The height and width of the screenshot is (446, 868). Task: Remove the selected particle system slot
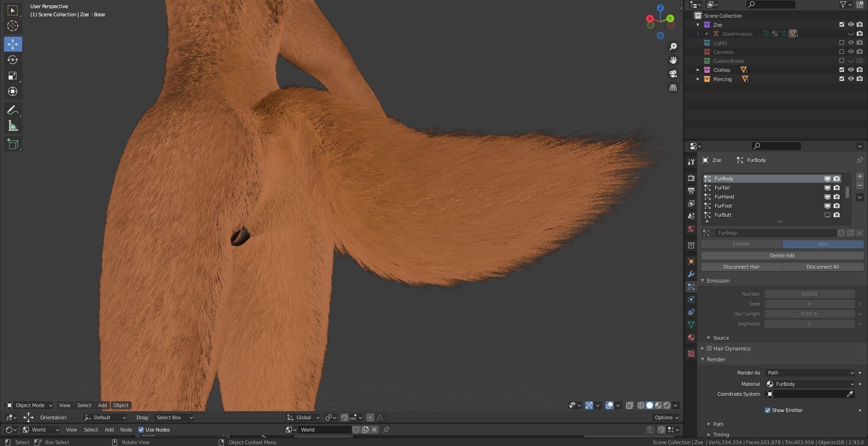[859, 186]
